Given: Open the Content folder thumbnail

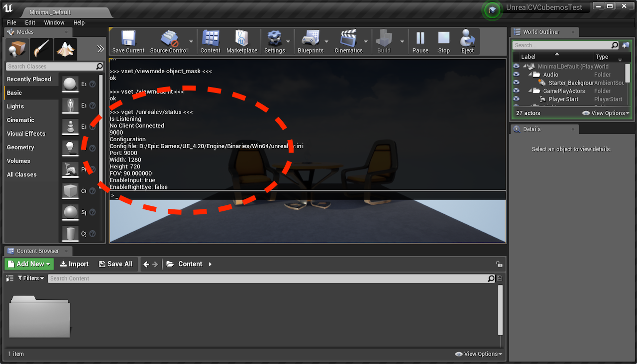Looking at the screenshot, I should coord(40,316).
